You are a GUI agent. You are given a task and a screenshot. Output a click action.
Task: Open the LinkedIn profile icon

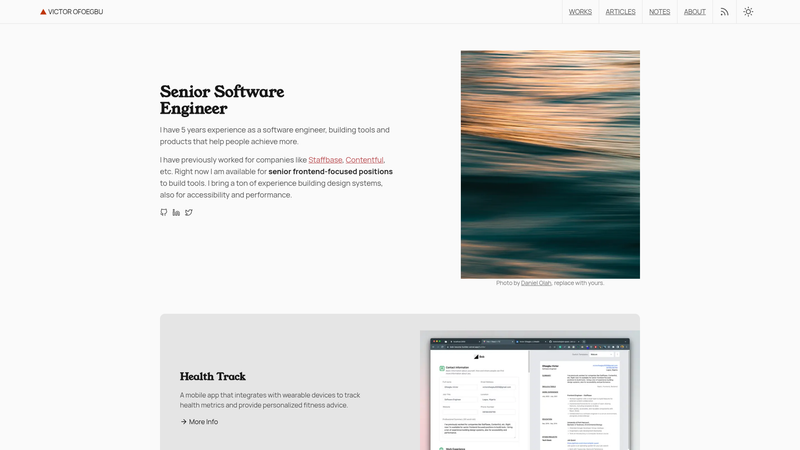[x=176, y=212]
